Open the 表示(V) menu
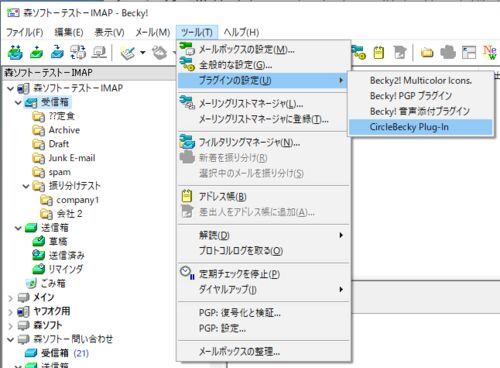Image resolution: width=500 pixels, height=368 pixels. coord(109,32)
